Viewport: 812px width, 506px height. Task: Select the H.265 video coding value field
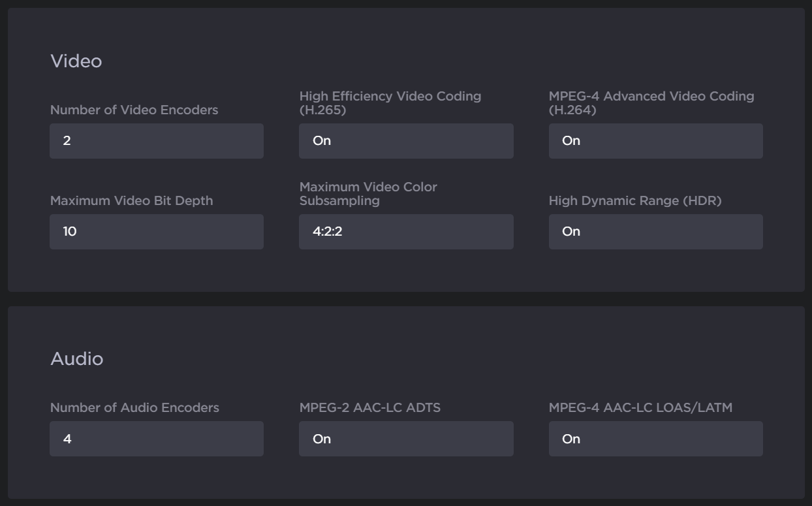pyautogui.click(x=406, y=141)
